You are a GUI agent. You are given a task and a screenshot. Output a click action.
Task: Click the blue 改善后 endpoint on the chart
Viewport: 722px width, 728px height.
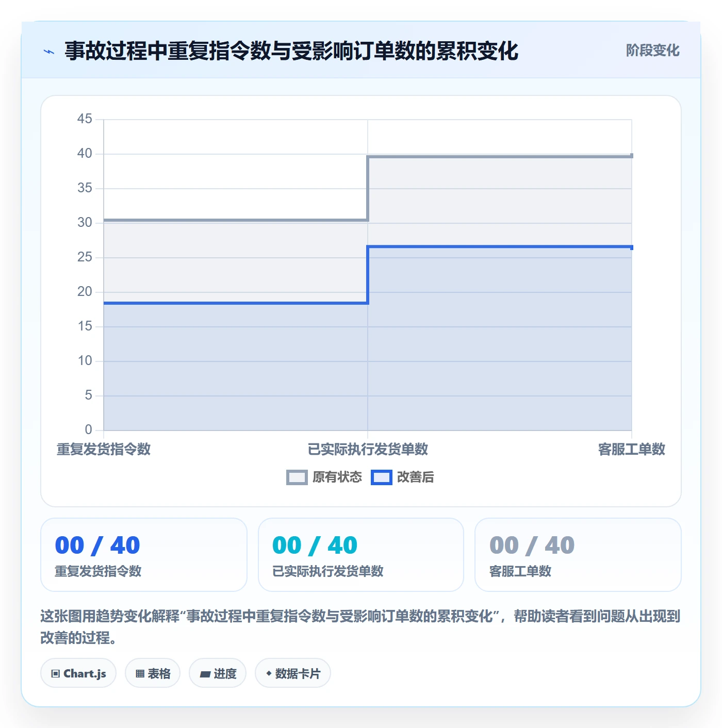(x=631, y=247)
